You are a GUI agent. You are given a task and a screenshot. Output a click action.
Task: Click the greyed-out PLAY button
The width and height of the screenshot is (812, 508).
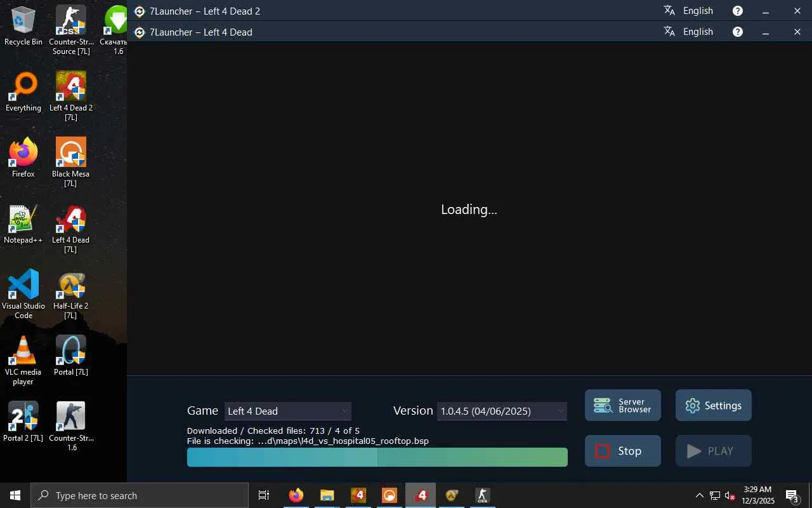(714, 451)
